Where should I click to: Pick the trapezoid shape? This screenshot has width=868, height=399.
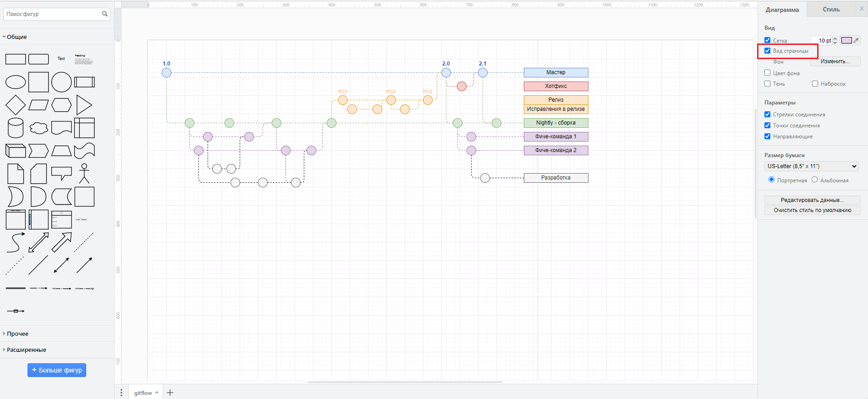pyautogui.click(x=61, y=151)
